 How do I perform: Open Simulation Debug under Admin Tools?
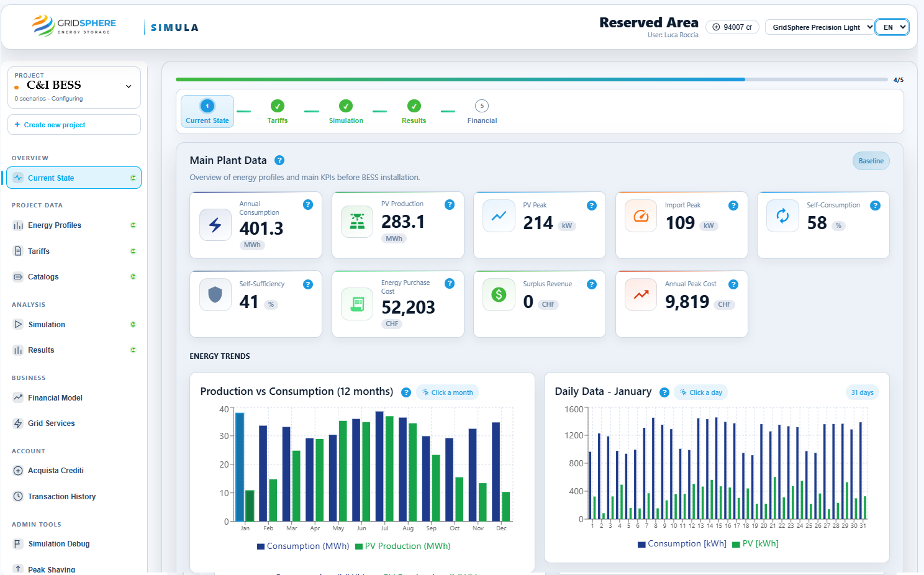(74, 544)
